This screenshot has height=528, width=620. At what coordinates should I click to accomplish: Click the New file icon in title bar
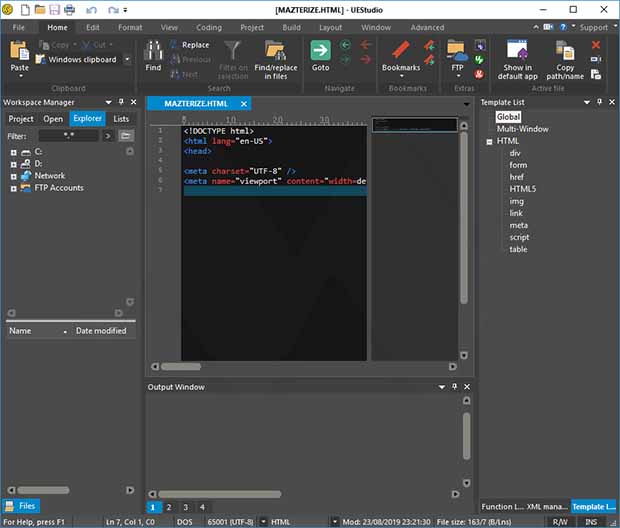[x=25, y=9]
